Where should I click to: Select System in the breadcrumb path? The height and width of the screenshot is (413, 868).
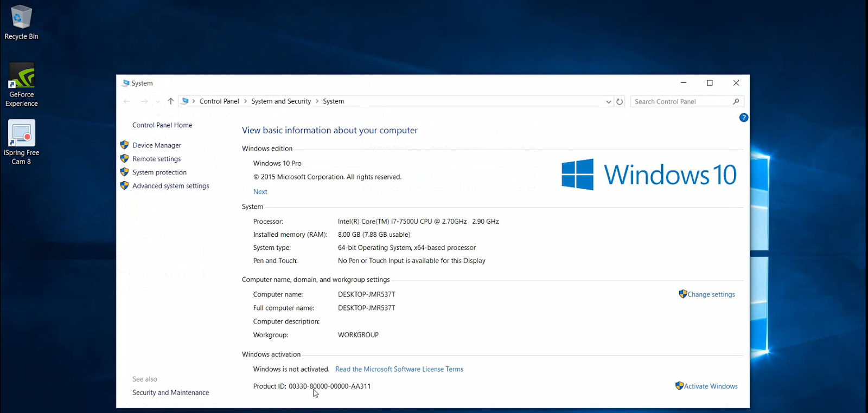point(334,101)
